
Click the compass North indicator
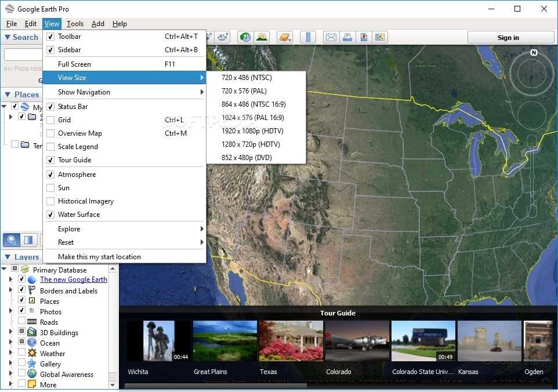point(534,53)
